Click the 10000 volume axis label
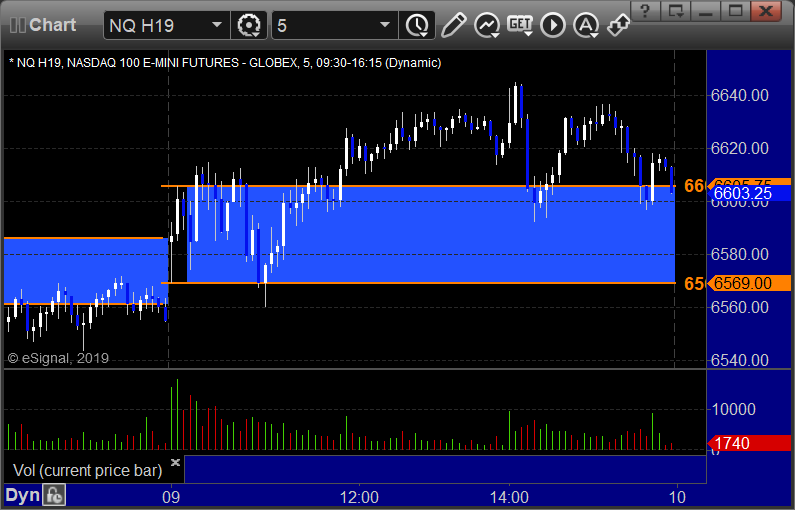This screenshot has width=795, height=510. [734, 409]
